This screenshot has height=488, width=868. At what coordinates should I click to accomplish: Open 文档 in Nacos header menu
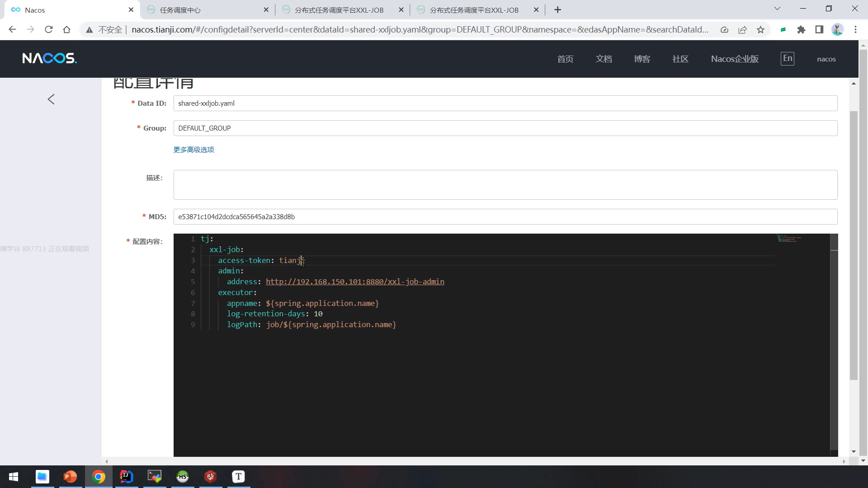point(604,59)
